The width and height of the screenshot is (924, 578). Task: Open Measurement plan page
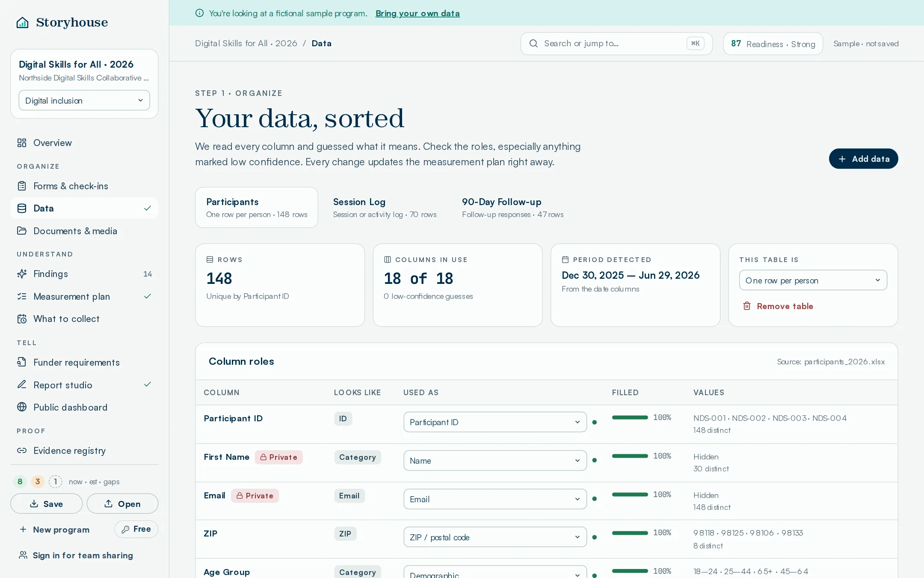[x=84, y=296]
